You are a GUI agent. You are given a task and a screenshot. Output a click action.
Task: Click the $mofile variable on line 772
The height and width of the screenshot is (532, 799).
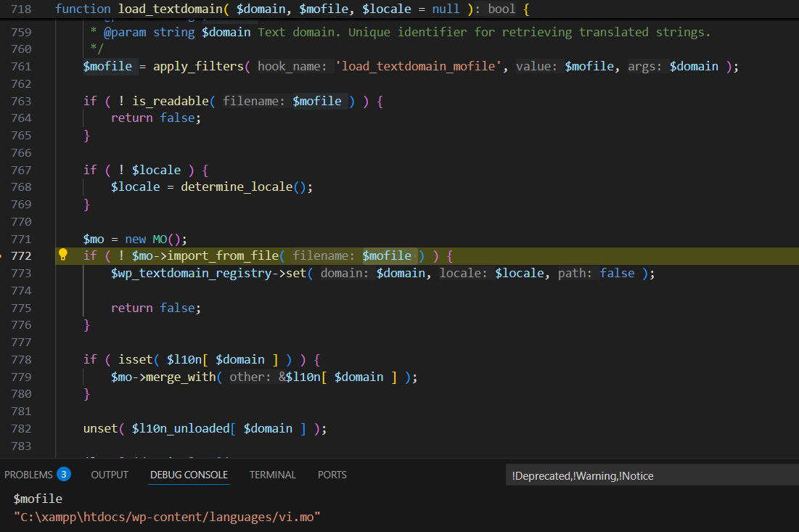[387, 255]
